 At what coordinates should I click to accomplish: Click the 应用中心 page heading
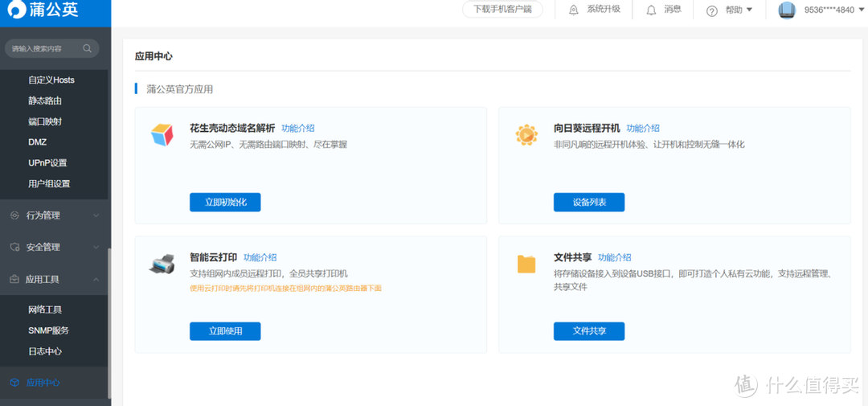154,56
